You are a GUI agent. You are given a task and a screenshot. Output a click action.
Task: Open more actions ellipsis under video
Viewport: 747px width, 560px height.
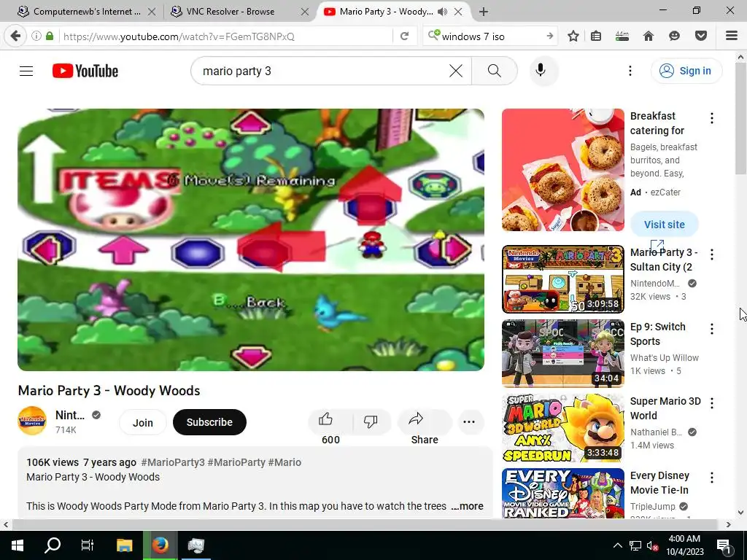(x=469, y=422)
